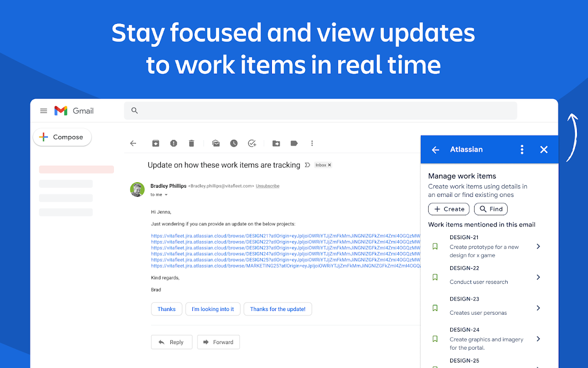Open more actions in email toolbar
Viewport: 588px width, 368px height.
(312, 144)
